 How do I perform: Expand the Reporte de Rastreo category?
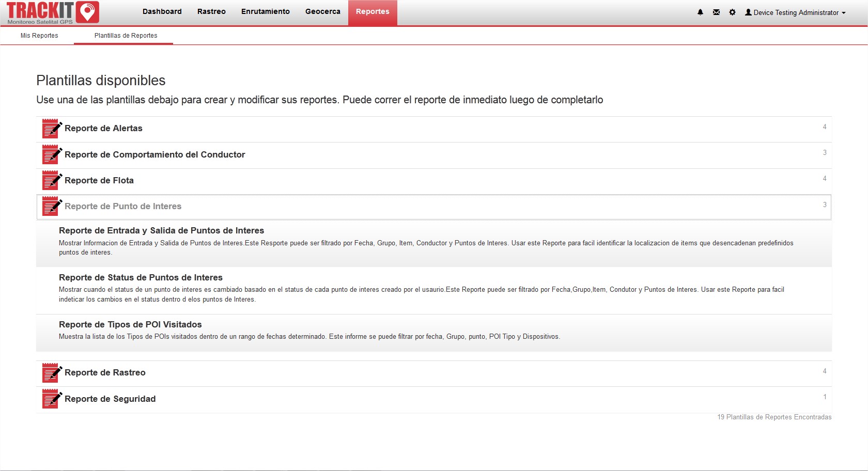click(105, 373)
